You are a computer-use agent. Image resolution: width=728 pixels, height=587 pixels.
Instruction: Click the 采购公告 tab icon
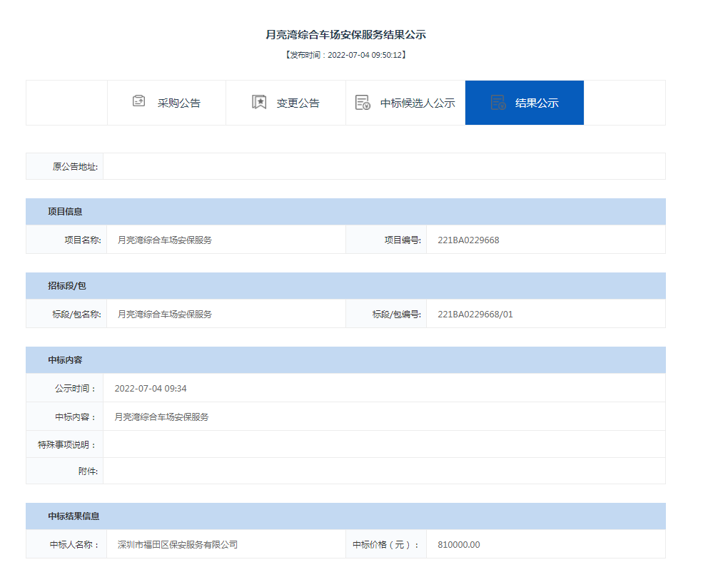point(139,101)
